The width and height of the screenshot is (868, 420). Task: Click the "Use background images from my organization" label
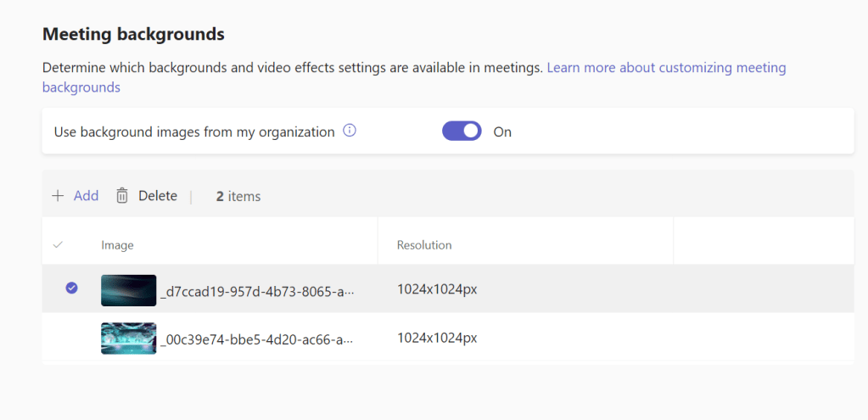click(x=194, y=132)
